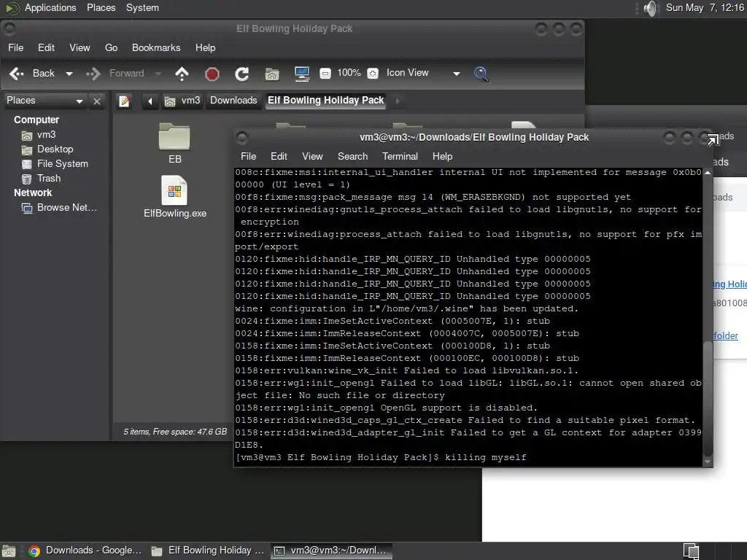Viewport: 747px width, 560px height.
Task: Switch to vm3 terminal taskbar item
Action: 332,551
